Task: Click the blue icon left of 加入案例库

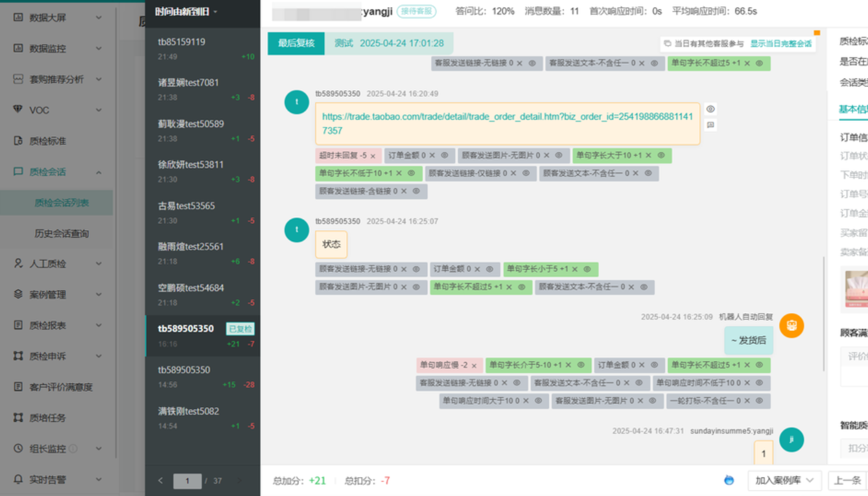Action: (x=729, y=480)
